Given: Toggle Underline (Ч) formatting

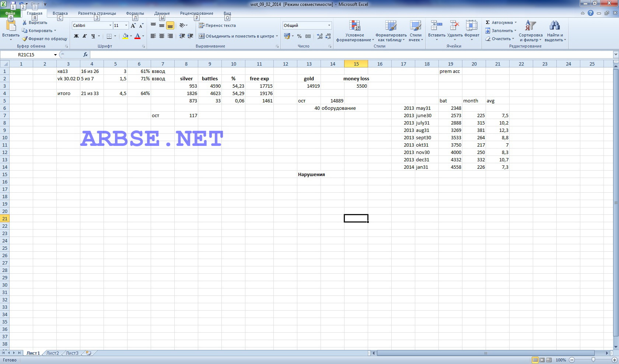Looking at the screenshot, I should [93, 36].
